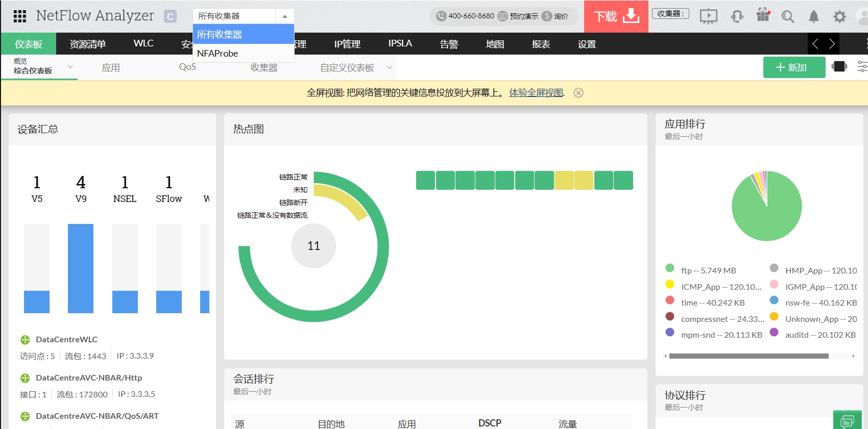This screenshot has width=868, height=429.
Task: Toggle the auditd legend violet dot
Action: 774,332
